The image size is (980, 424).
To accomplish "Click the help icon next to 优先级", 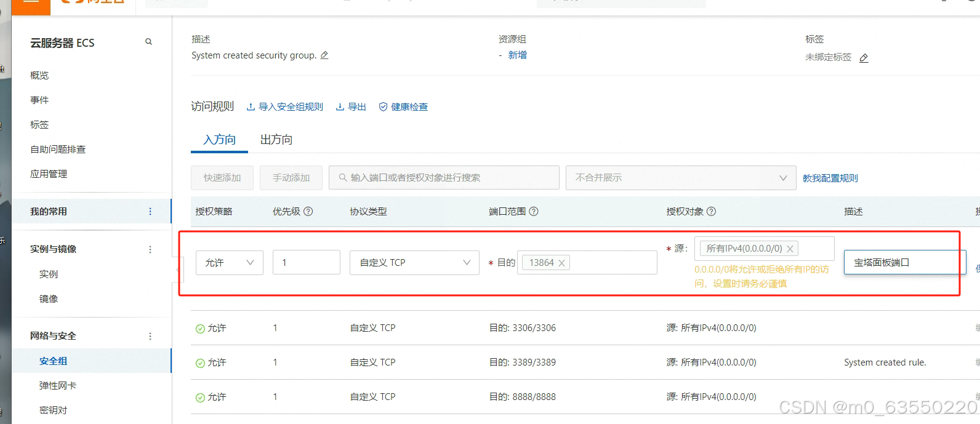I will [x=308, y=212].
